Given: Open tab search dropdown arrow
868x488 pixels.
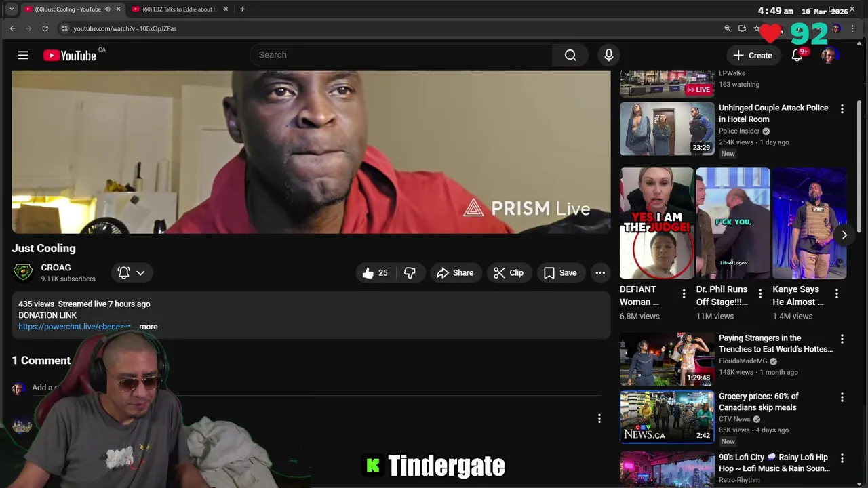Looking at the screenshot, I should point(11,9).
